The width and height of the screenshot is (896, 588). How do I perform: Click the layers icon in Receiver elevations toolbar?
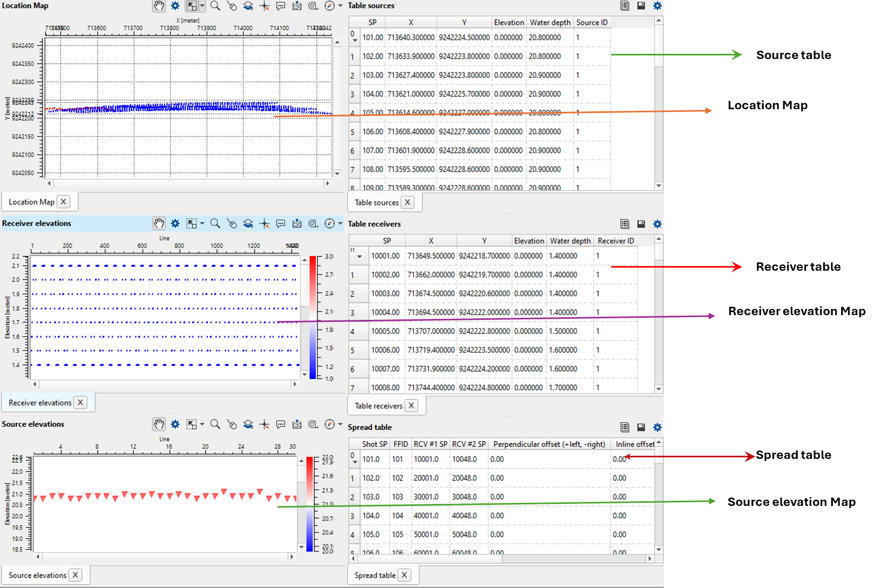(x=247, y=223)
